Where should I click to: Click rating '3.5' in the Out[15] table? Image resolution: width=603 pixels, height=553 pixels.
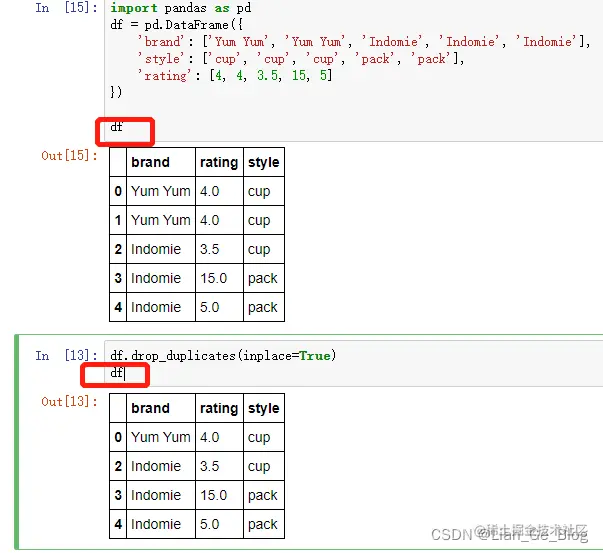(x=210, y=249)
